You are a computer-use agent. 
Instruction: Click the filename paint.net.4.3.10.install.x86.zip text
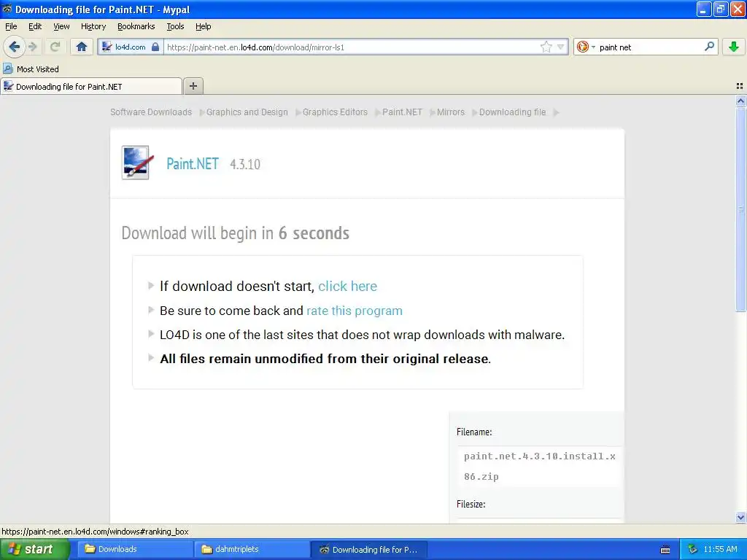539,466
